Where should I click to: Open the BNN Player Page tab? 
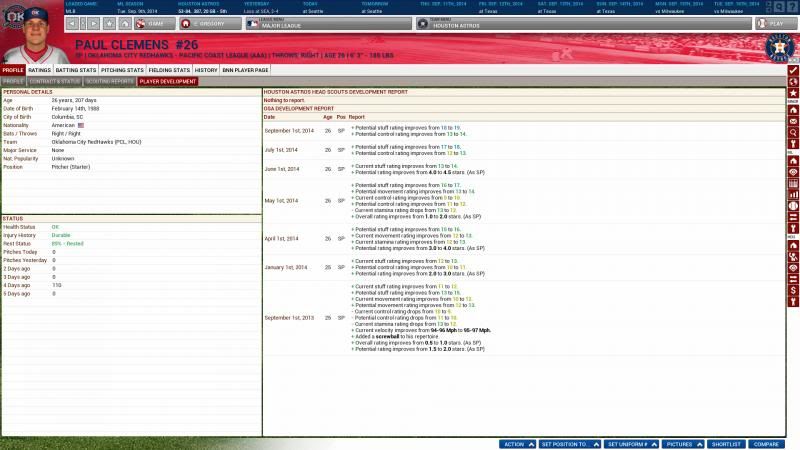click(x=245, y=70)
